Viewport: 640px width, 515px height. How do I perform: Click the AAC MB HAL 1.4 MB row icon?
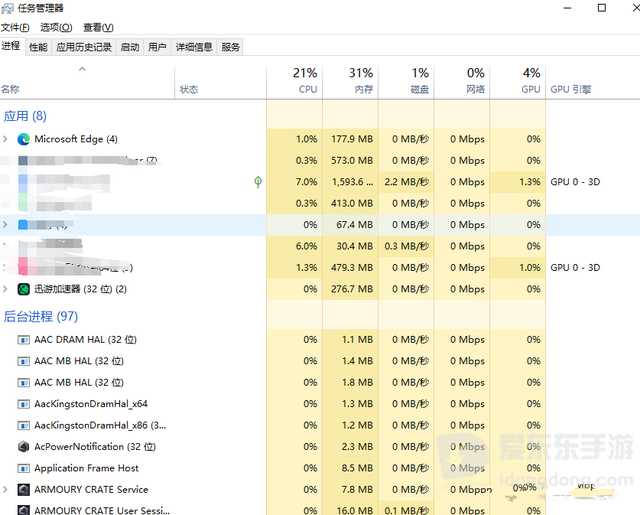click(x=24, y=361)
